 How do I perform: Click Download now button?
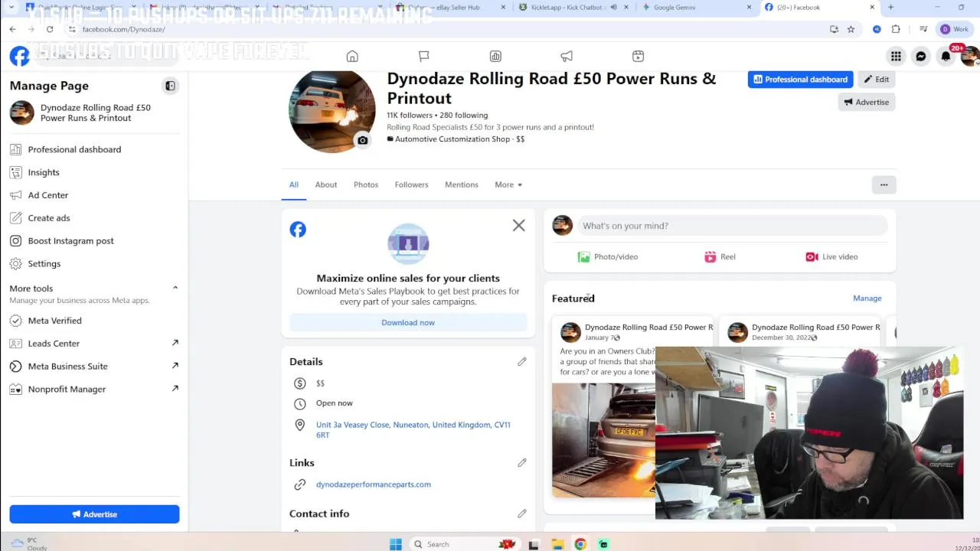408,322
